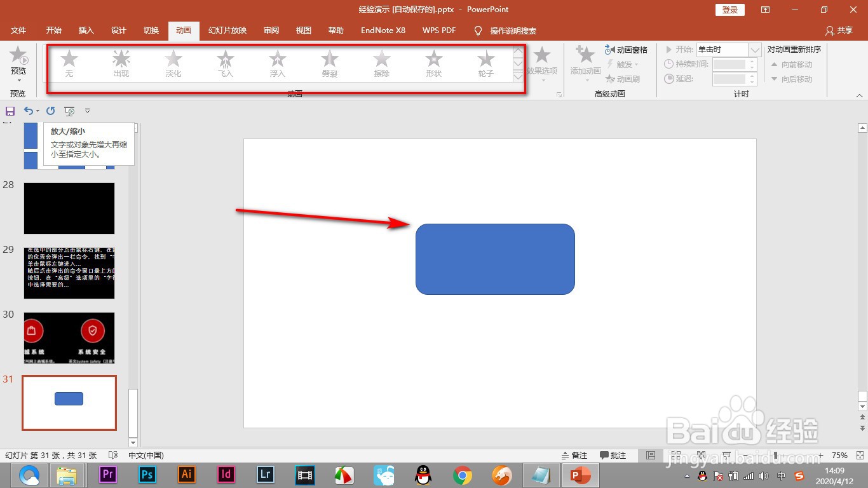Click the zoom slider handle
The height and width of the screenshot is (488, 868).
point(776,456)
